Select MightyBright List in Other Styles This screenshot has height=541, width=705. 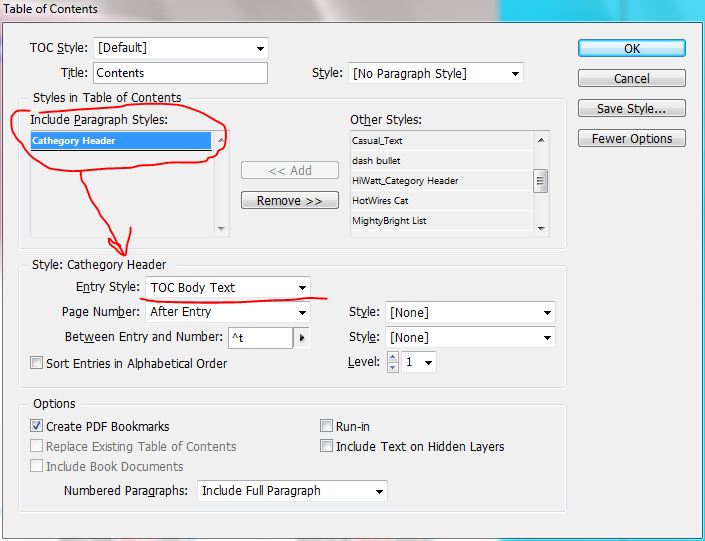click(442, 221)
